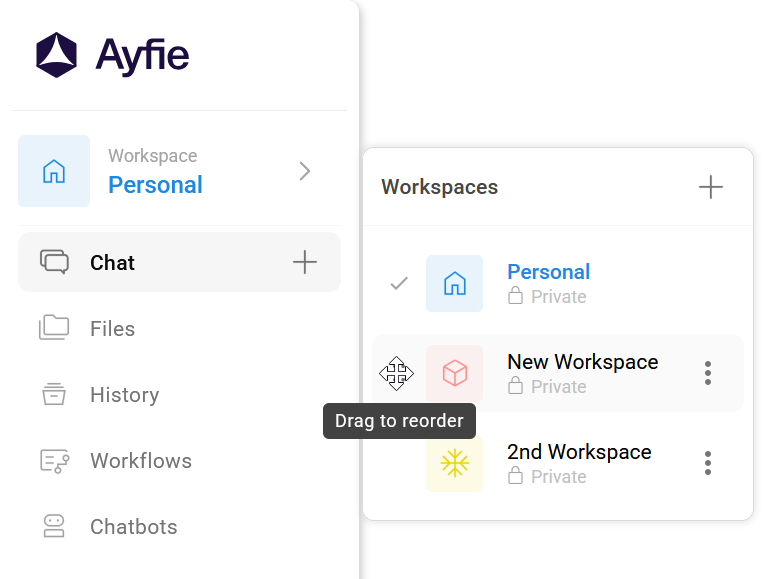The image size is (766, 579).
Task: Navigate to Chatbots
Action: [133, 527]
